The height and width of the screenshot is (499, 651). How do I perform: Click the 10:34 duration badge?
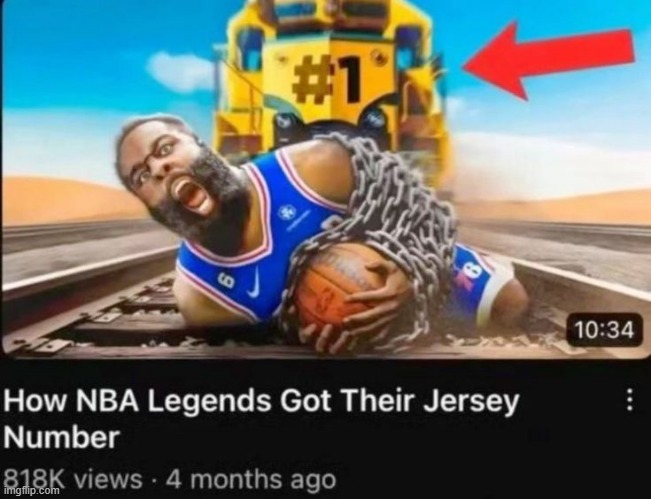click(604, 330)
